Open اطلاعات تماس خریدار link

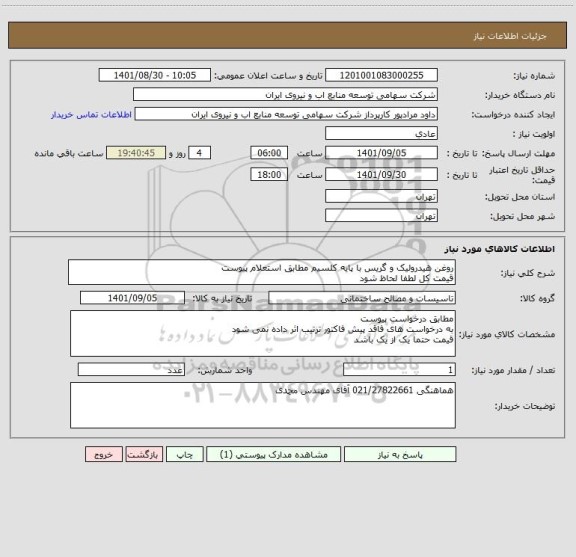91,115
